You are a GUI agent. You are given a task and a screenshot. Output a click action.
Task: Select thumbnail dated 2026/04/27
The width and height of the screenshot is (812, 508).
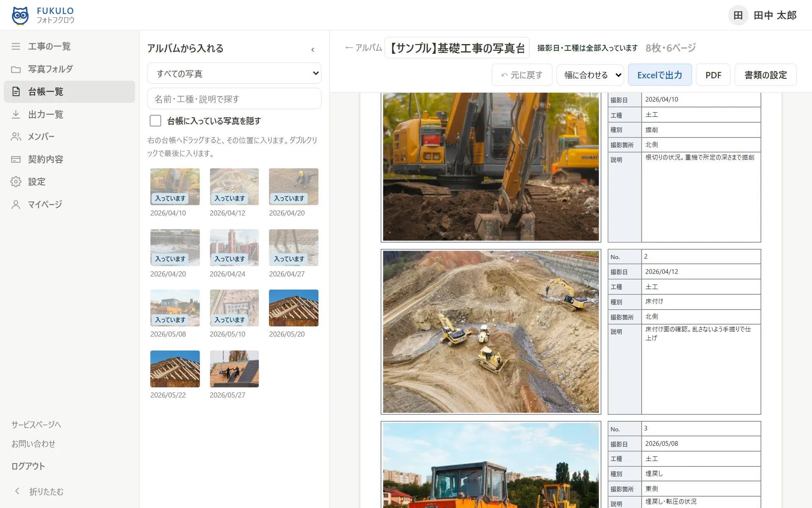click(294, 248)
